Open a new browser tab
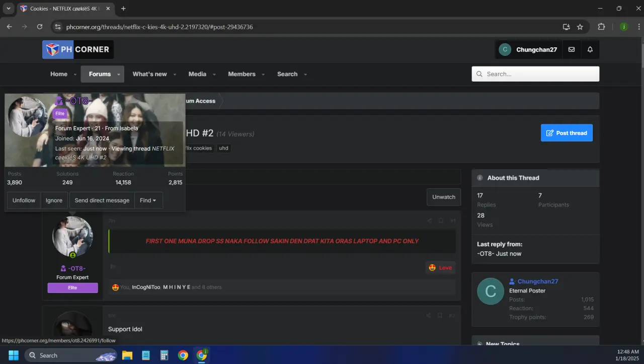This screenshot has width=644, height=364. (x=123, y=9)
